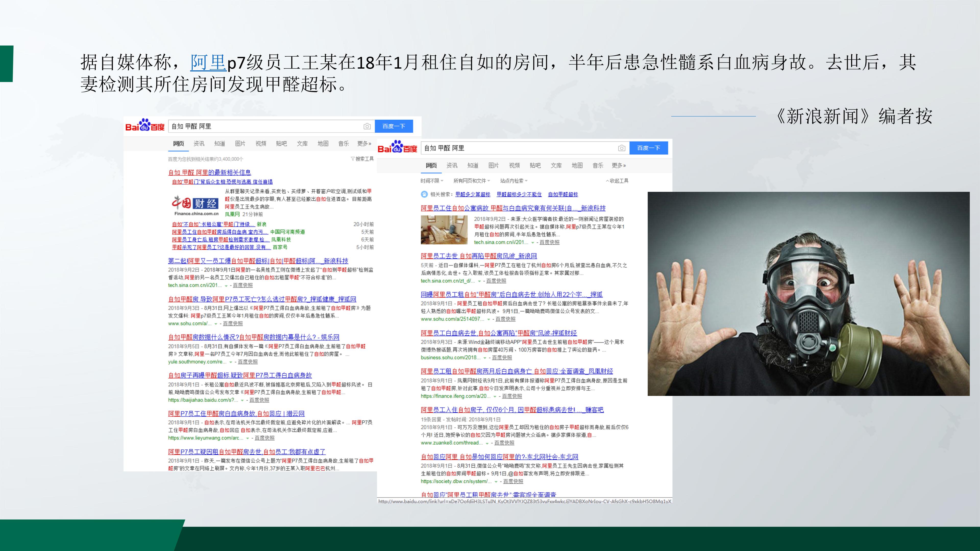Click the gas mask man photo
This screenshot has height=551, width=980.
[808, 294]
